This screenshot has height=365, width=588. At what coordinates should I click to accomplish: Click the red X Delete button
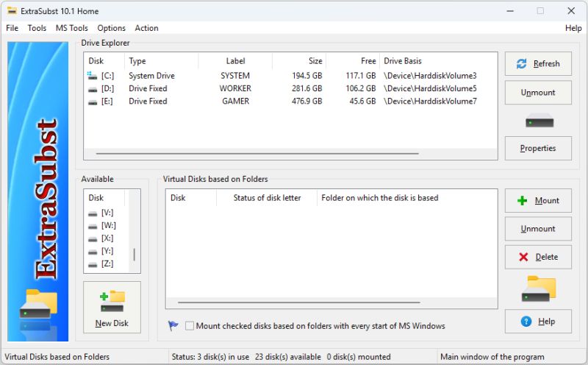pyautogui.click(x=538, y=257)
